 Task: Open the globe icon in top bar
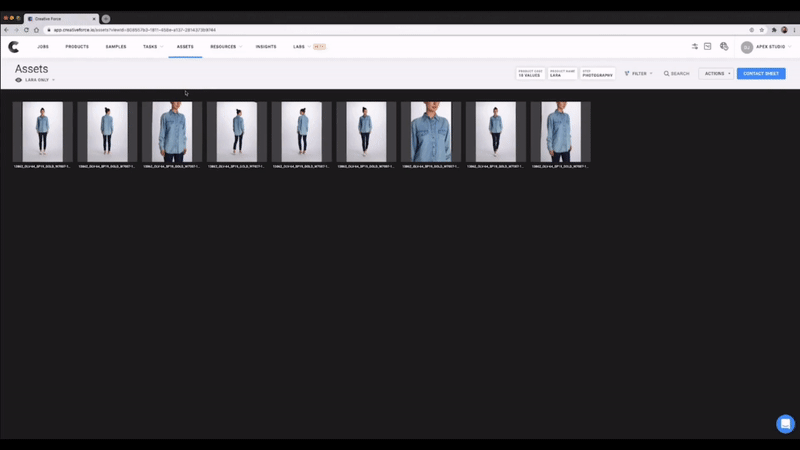(724, 47)
